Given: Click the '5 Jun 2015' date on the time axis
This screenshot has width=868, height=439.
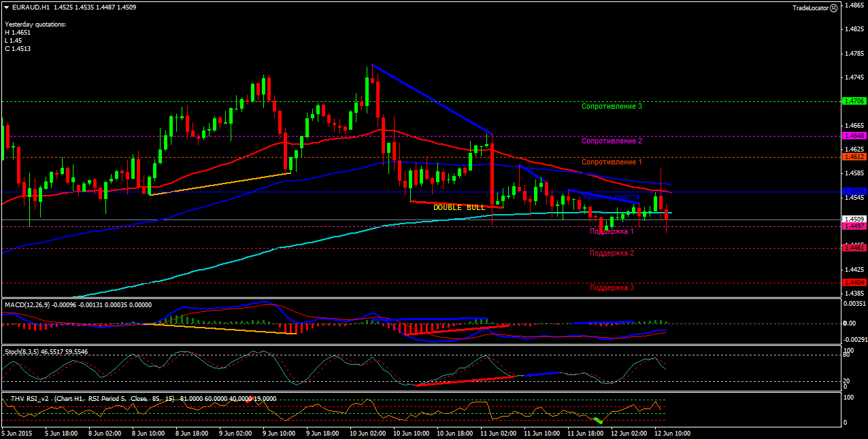Looking at the screenshot, I should pyautogui.click(x=16, y=432).
